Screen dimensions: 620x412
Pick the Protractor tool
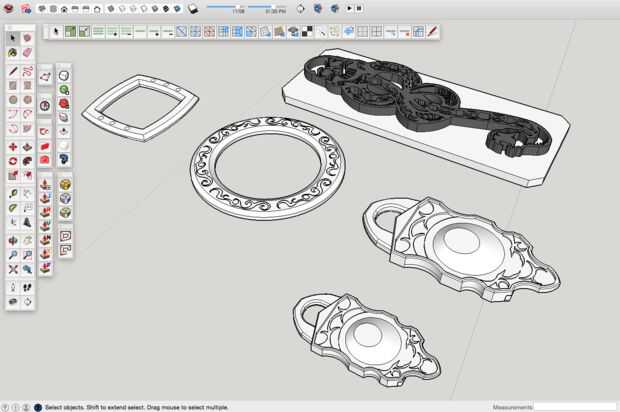(13, 208)
